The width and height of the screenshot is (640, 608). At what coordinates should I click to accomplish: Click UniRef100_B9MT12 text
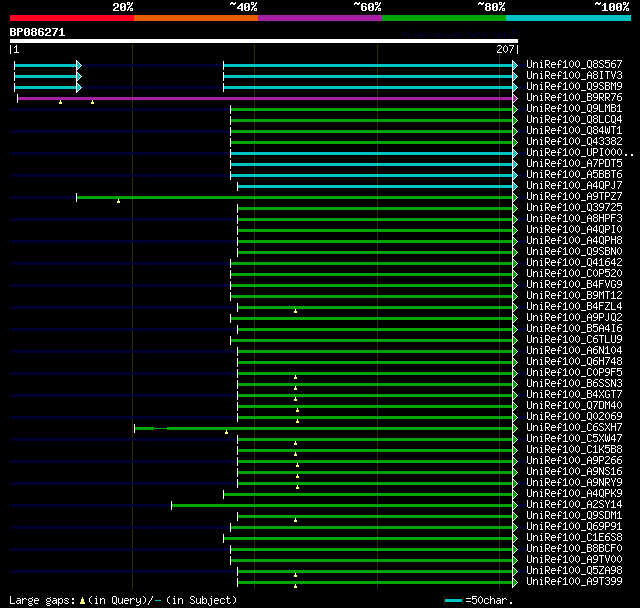574,296
